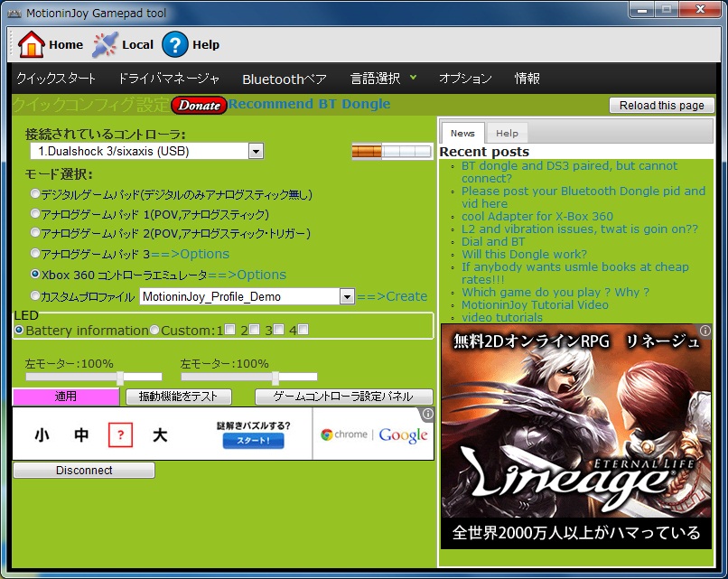
Task: Open 'usmle books at cheap rates' post
Action: click(574, 273)
